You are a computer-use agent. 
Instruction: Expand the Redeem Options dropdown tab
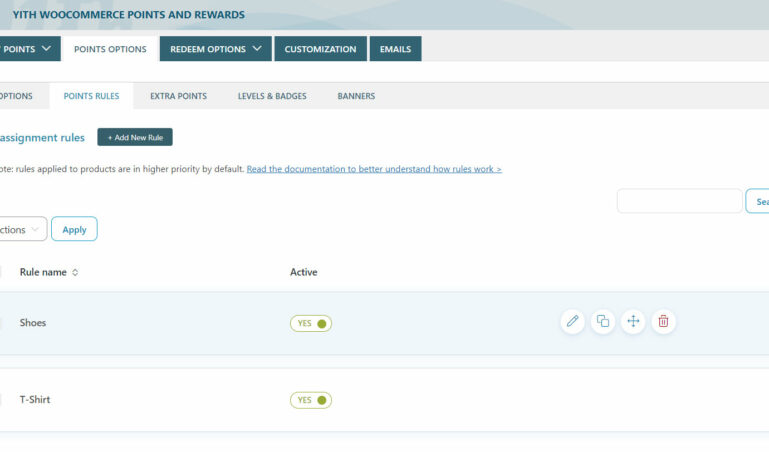click(215, 49)
